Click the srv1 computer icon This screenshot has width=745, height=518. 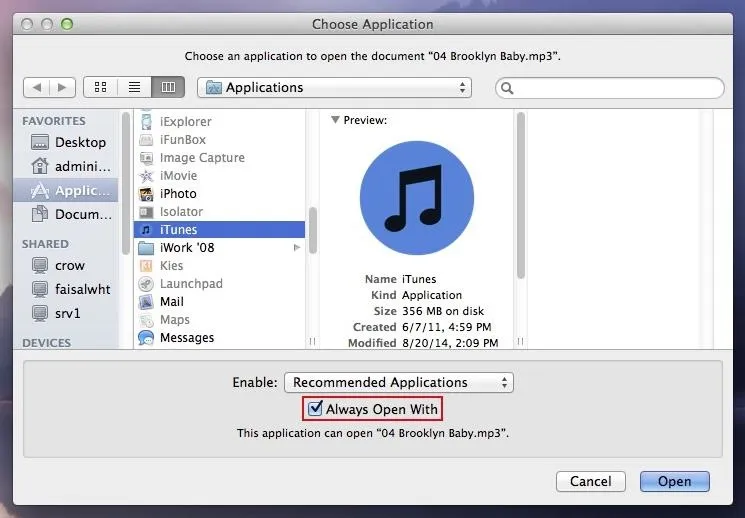tap(40, 313)
